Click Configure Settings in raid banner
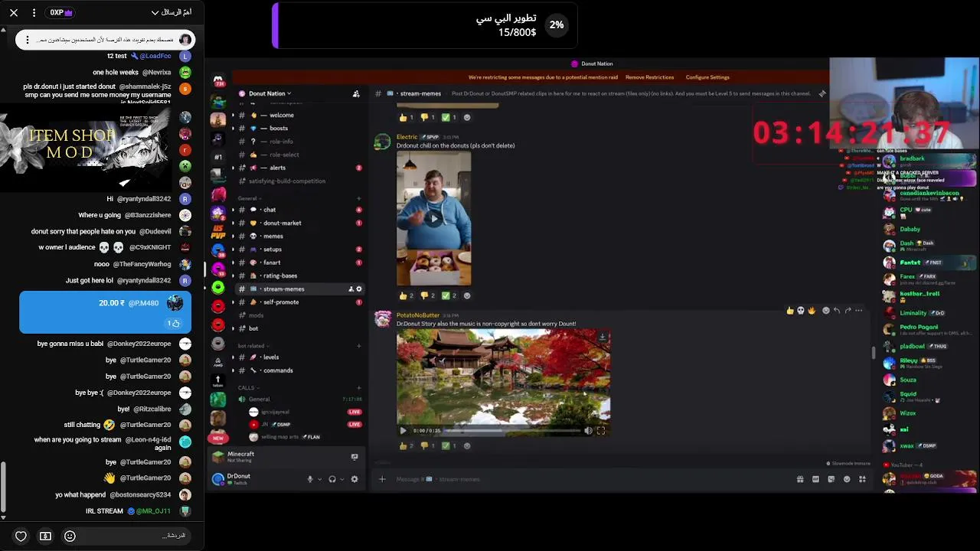 tap(707, 77)
